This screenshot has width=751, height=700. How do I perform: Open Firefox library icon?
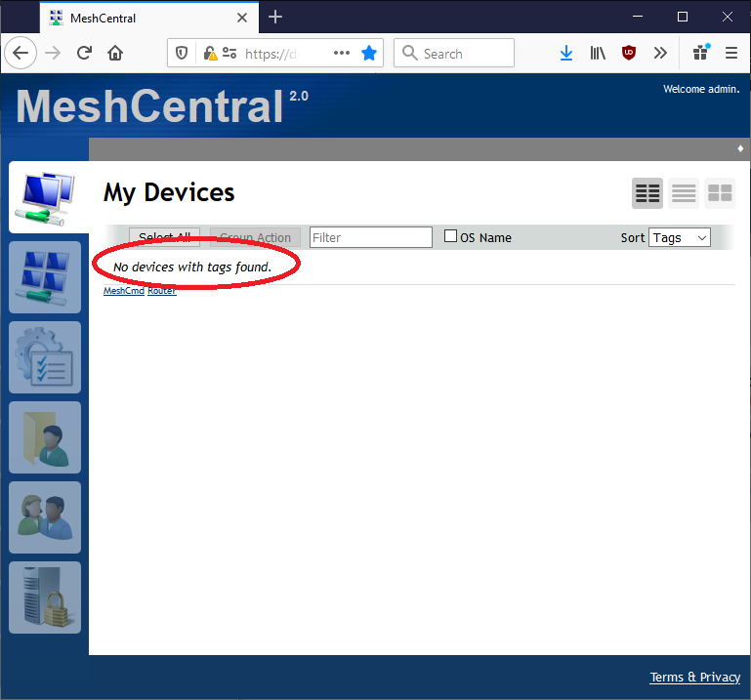tap(598, 53)
